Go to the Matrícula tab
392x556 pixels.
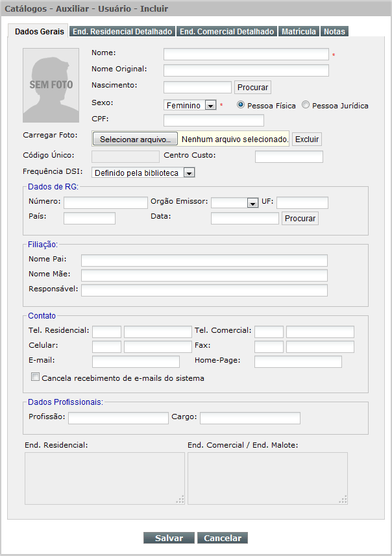point(299,31)
